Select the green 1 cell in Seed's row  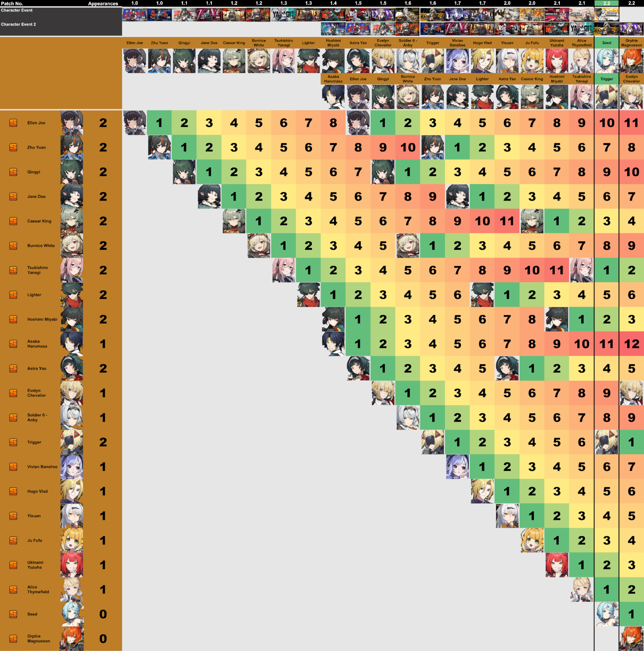pos(631,614)
